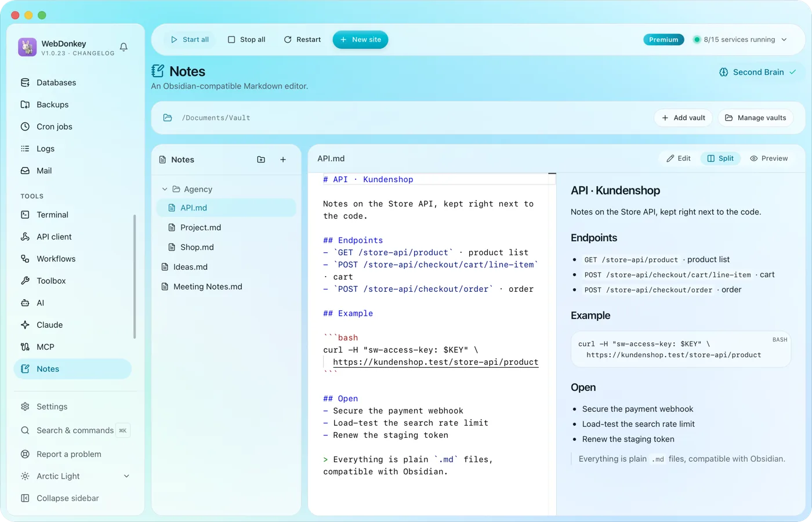The width and height of the screenshot is (812, 522).
Task: Collapse the Agency folder
Action: pos(165,189)
